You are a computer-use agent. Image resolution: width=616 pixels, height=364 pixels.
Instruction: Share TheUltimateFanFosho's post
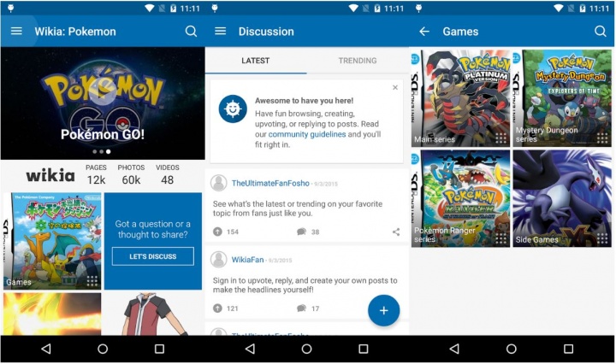coord(396,232)
